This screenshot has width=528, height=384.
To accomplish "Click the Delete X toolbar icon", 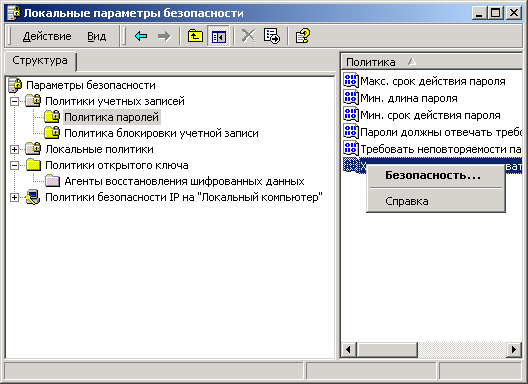I will pos(249,36).
